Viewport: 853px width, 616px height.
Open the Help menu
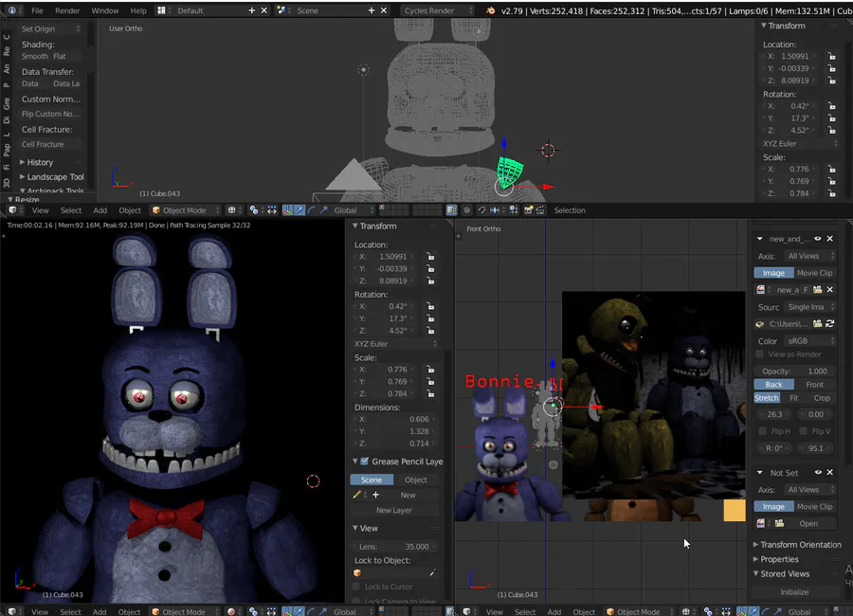coord(138,10)
